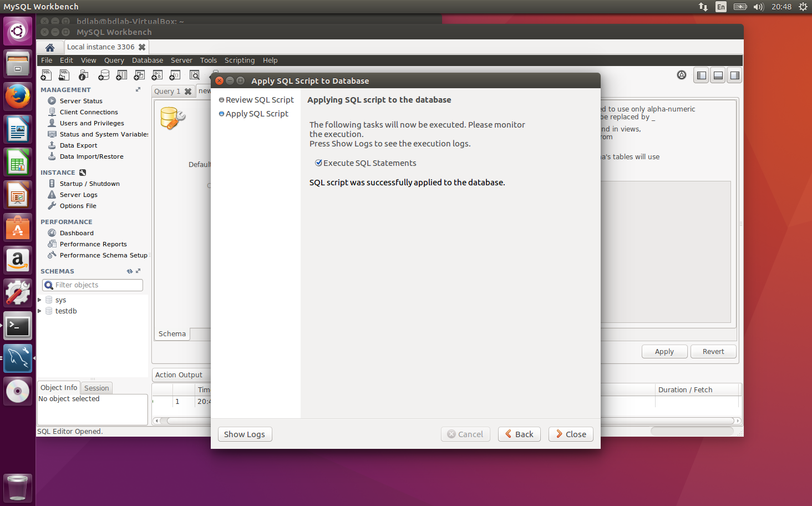Image resolution: width=812 pixels, height=506 pixels.
Task: Create a new schema from the toolbar
Action: (103, 75)
